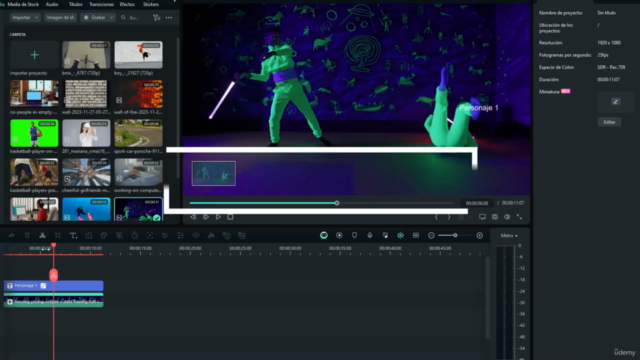Click the monitor display icon under preview
The height and width of the screenshot is (360, 640).
[x=482, y=217]
